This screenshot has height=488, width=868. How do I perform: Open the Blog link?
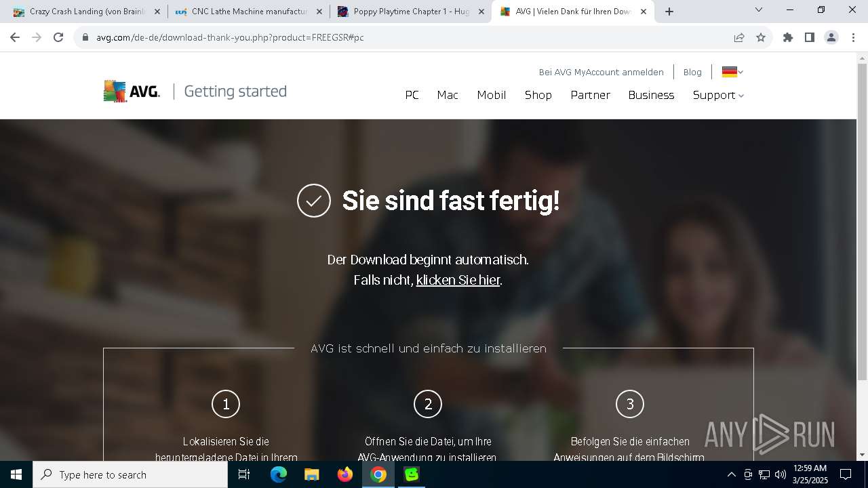coord(692,72)
